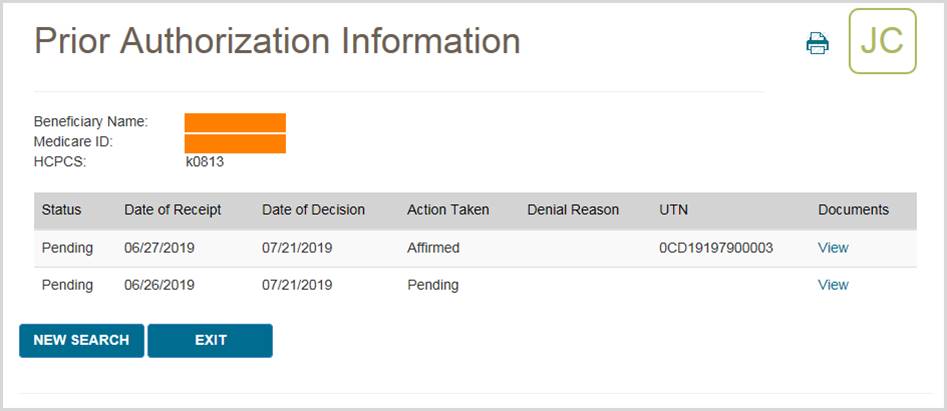Open View link for 06/26/2019 receipt row
The height and width of the screenshot is (411, 947).
pyautogui.click(x=832, y=285)
